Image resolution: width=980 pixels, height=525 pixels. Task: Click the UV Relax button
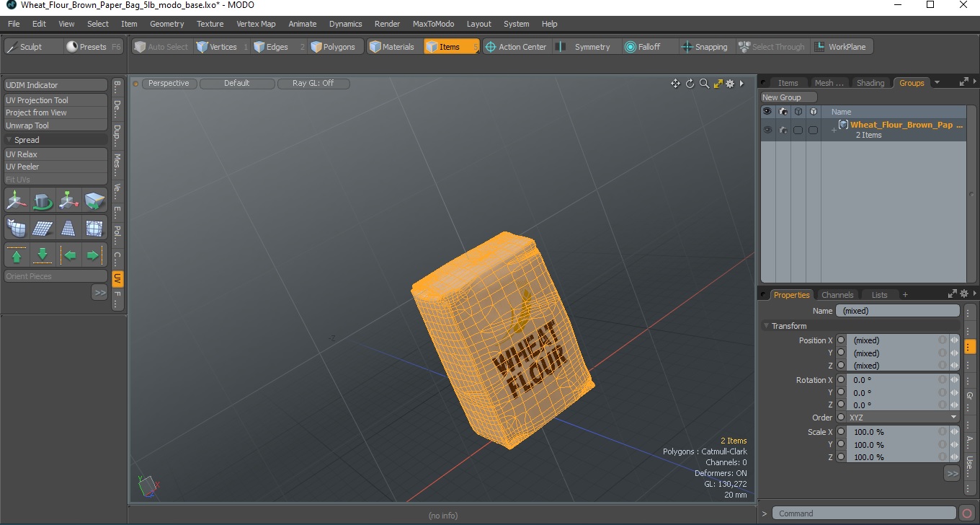[56, 154]
